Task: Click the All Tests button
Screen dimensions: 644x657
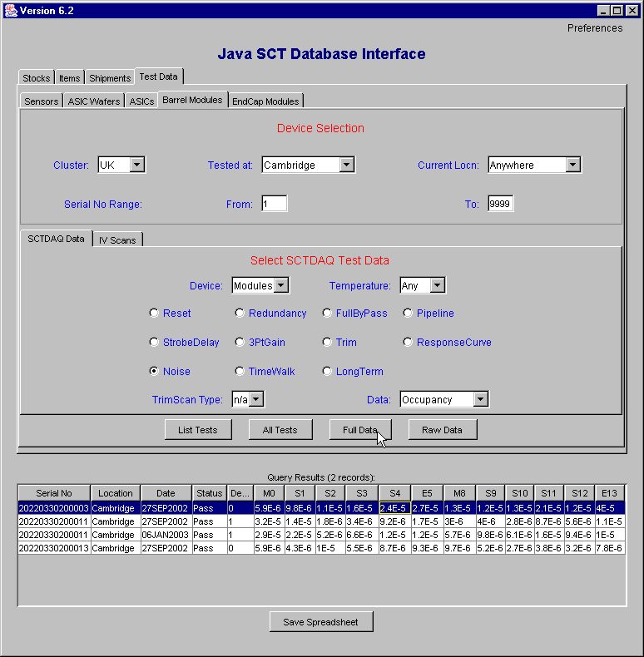Action: point(280,429)
